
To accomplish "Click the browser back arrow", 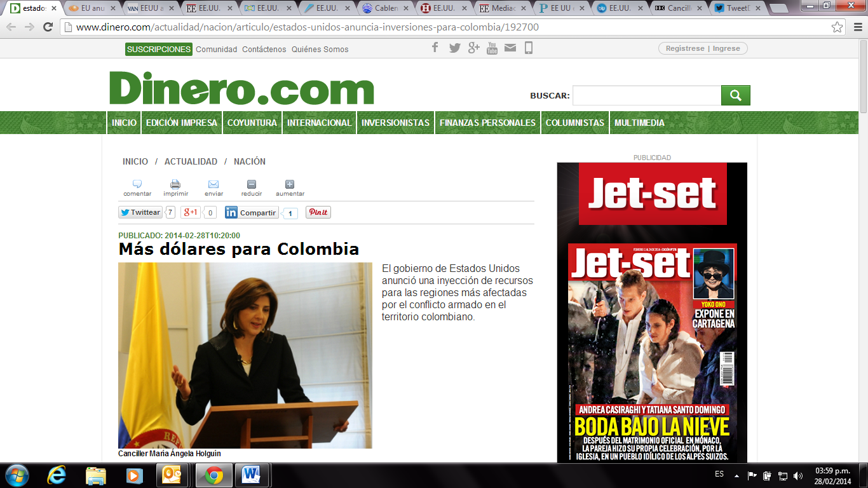I will pos(11,27).
